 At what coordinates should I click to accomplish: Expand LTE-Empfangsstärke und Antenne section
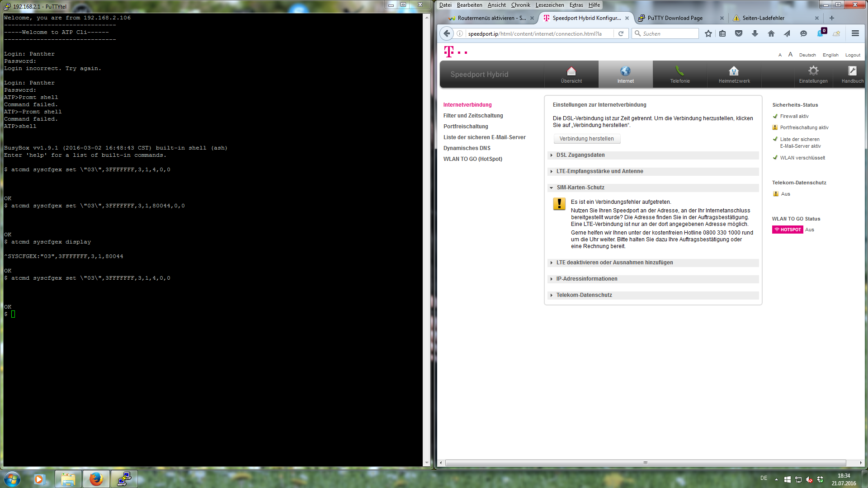653,171
